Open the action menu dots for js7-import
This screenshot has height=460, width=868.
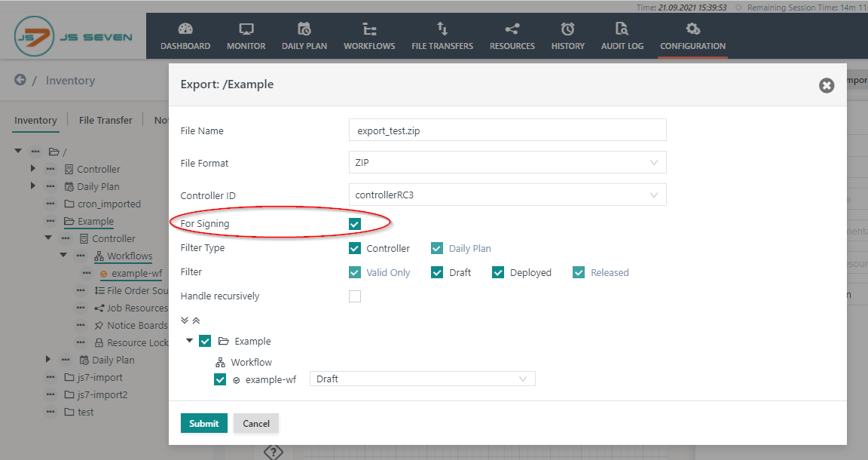[50, 377]
